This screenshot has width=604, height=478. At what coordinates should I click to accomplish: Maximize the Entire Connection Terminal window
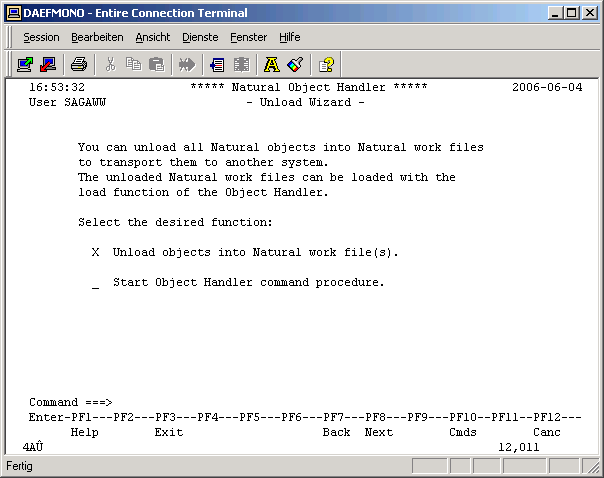(x=572, y=13)
